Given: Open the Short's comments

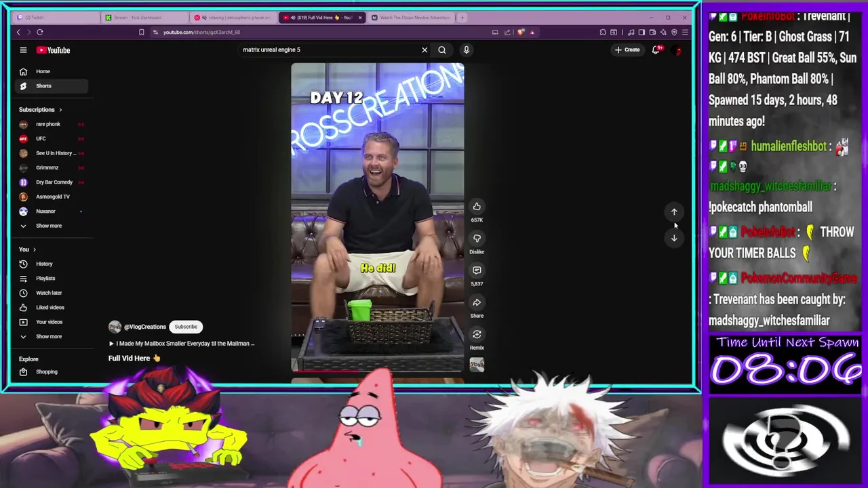Looking at the screenshot, I should click(x=477, y=270).
